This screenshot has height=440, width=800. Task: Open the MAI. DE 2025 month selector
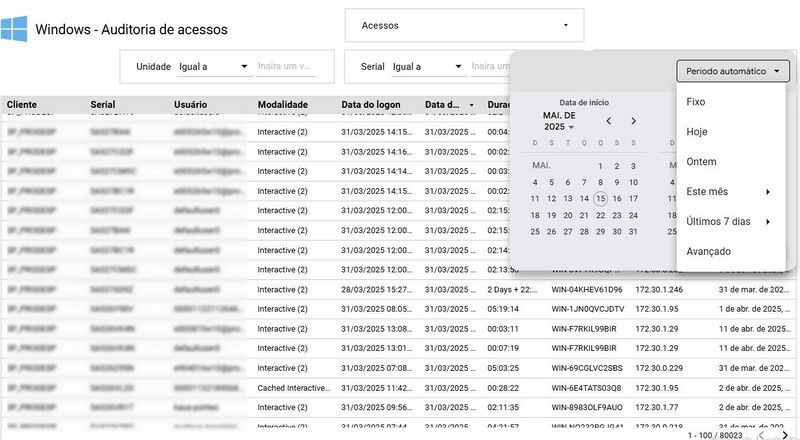pyautogui.click(x=560, y=121)
